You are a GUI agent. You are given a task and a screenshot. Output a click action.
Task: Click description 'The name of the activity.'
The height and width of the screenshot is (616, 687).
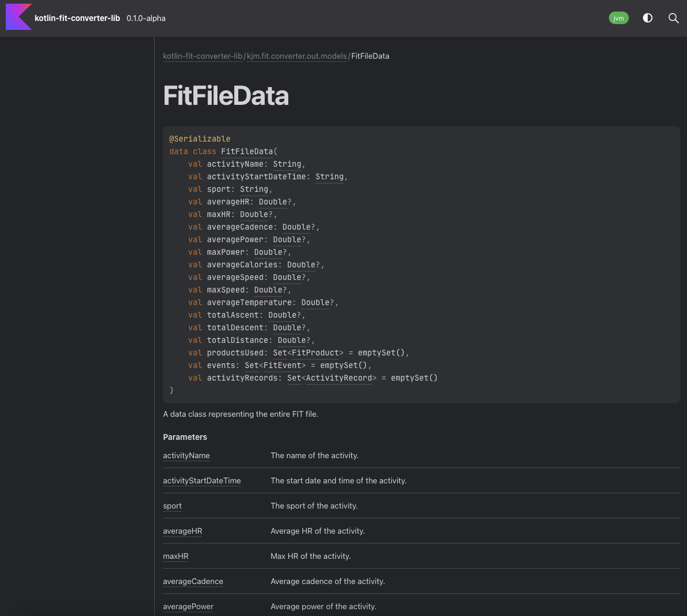click(x=314, y=456)
